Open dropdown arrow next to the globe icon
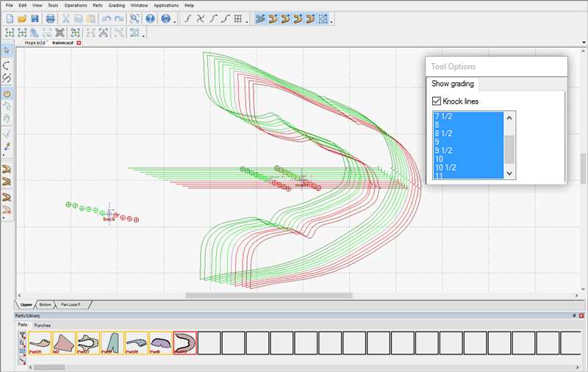Image resolution: width=588 pixels, height=372 pixels. pyautogui.click(x=175, y=22)
